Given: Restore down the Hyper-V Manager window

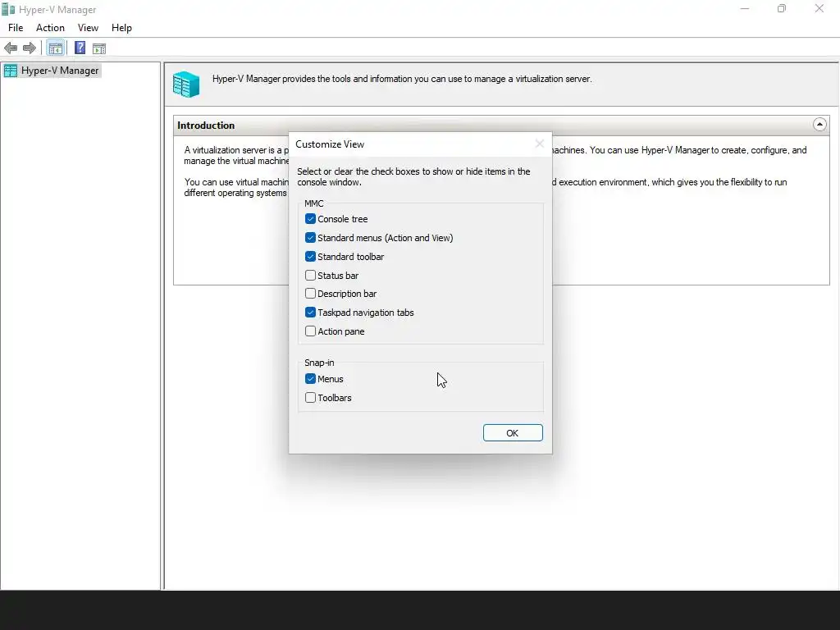Looking at the screenshot, I should click(x=782, y=8).
